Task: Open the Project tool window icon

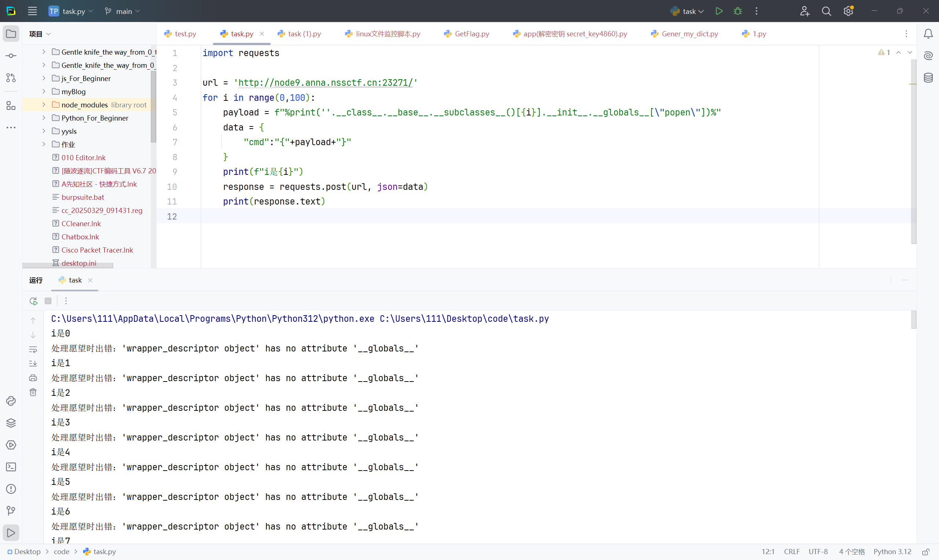Action: tap(11, 34)
